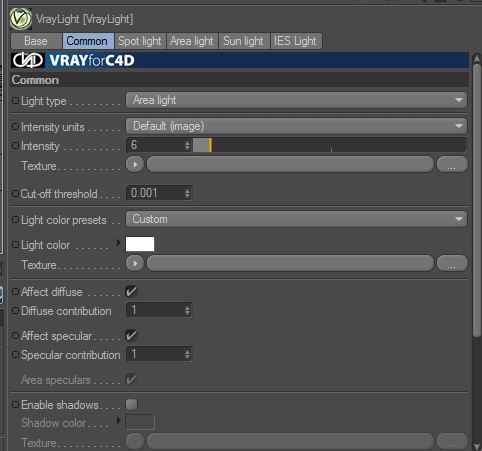Toggle animation dot beside Diffuse contribution

(x=15, y=311)
